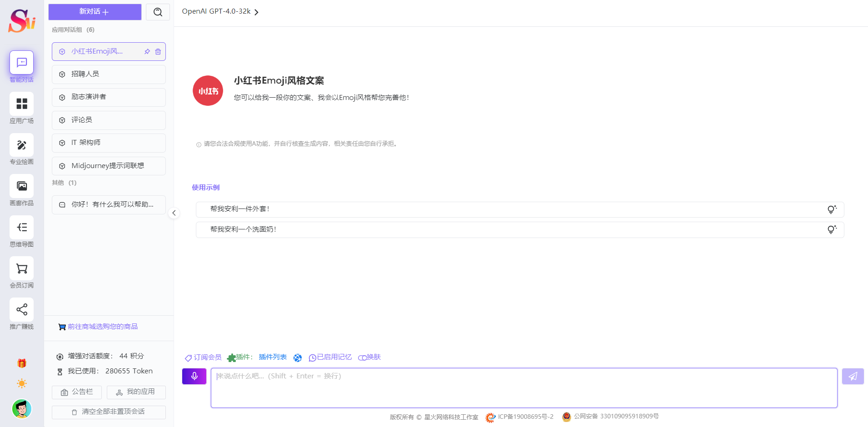The image size is (868, 427).
Task: Click the gift box icon in sidebar
Action: (22, 363)
